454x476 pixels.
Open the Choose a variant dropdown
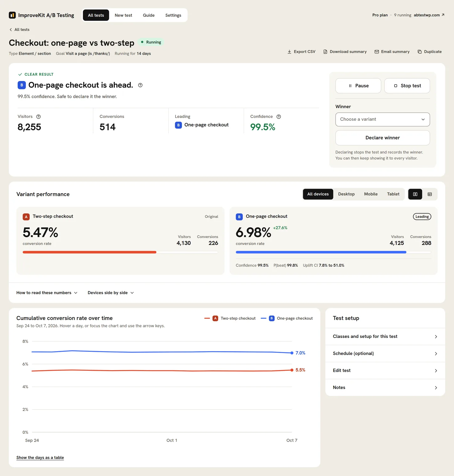tap(383, 119)
